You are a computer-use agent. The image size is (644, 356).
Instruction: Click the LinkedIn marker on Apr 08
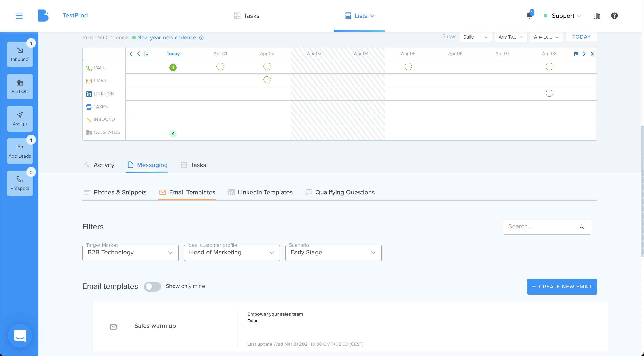point(549,93)
